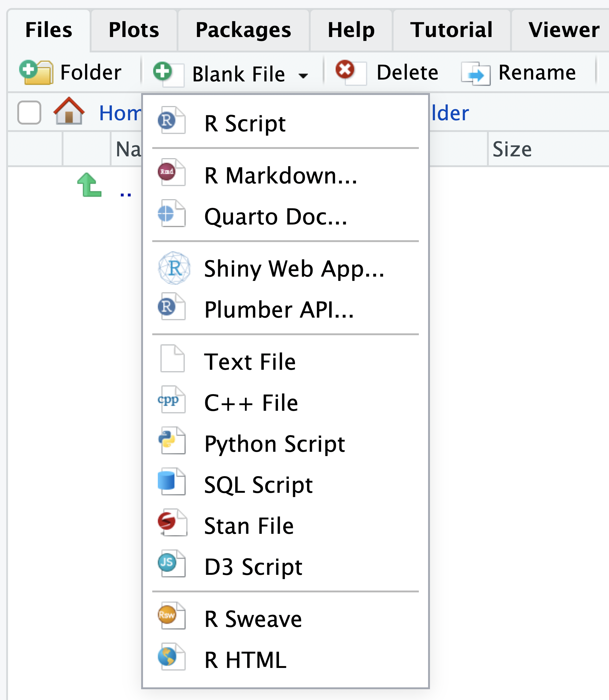This screenshot has height=700, width=609.
Task: Click the Rename button
Action: coord(519,72)
